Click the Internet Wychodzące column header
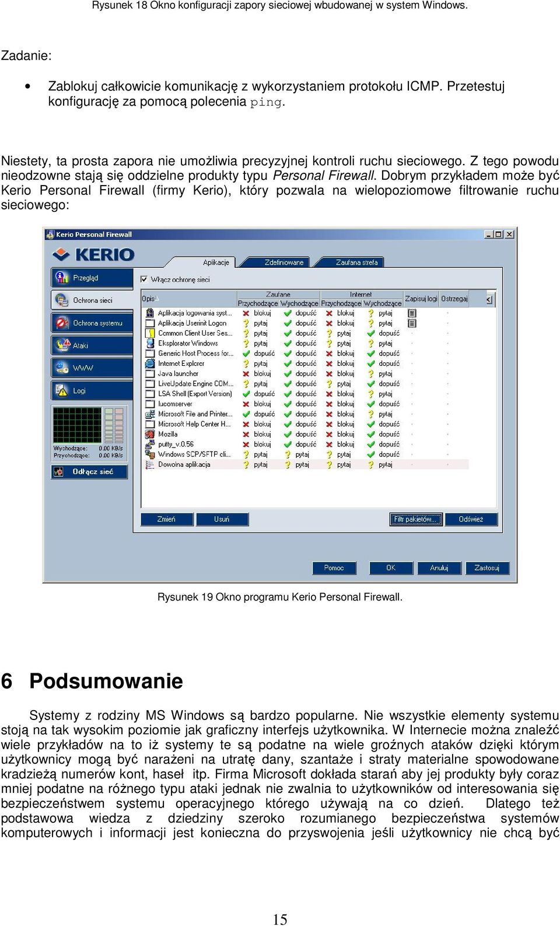 tap(383, 303)
